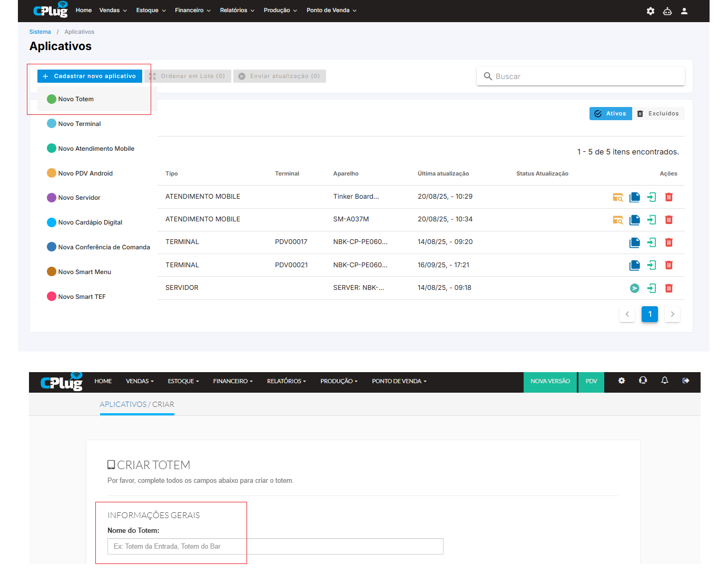The image size is (728, 574).
Task: Go to APLICATIVOS breadcrumb in lower page
Action: (x=123, y=404)
